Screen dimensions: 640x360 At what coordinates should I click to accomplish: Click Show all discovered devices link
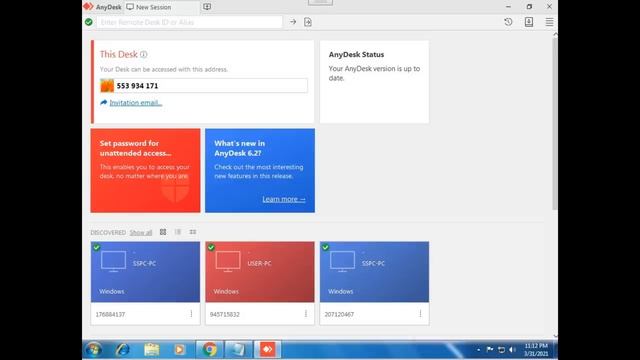(141, 233)
